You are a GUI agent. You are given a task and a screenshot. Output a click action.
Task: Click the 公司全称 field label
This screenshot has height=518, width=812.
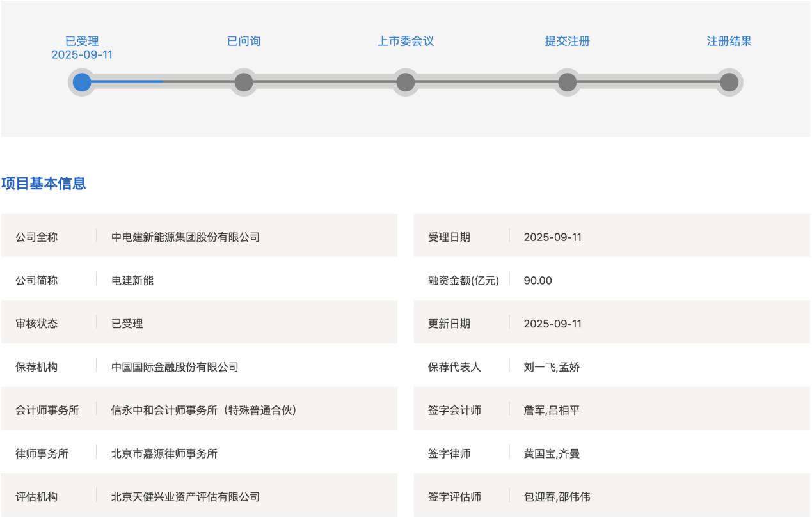coord(36,237)
